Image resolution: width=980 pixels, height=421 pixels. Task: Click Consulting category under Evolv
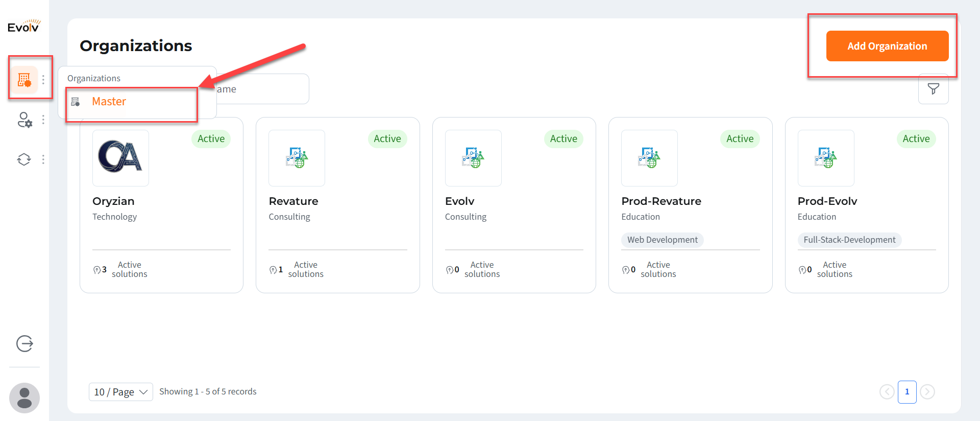click(466, 217)
